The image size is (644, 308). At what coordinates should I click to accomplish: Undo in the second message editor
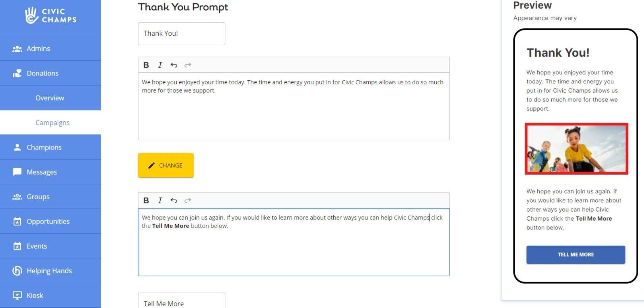point(174,201)
